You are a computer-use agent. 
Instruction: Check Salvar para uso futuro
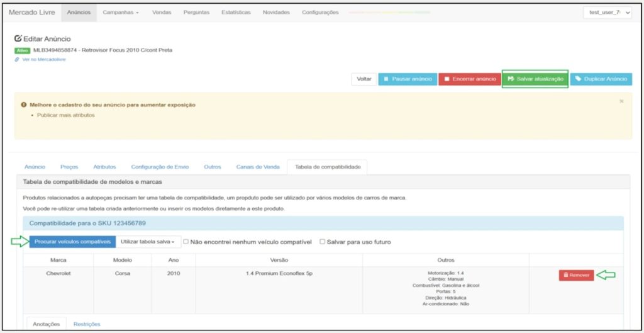(x=323, y=242)
